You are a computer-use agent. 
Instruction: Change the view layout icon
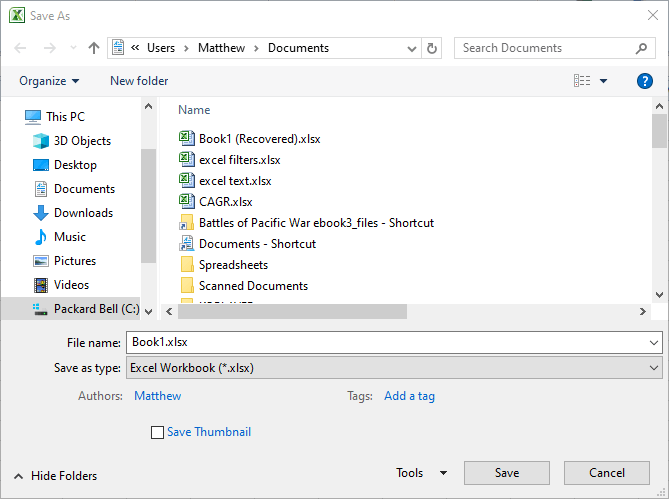[582, 81]
